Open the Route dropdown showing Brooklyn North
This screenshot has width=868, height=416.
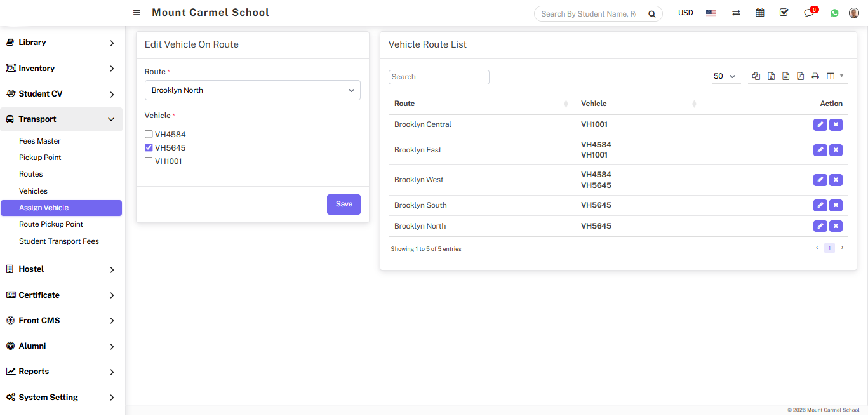pos(252,90)
